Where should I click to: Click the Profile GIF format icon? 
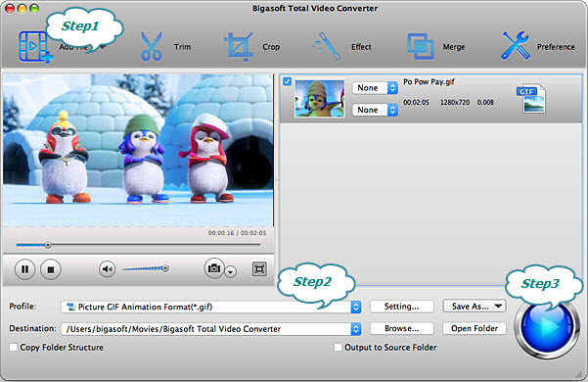70,307
